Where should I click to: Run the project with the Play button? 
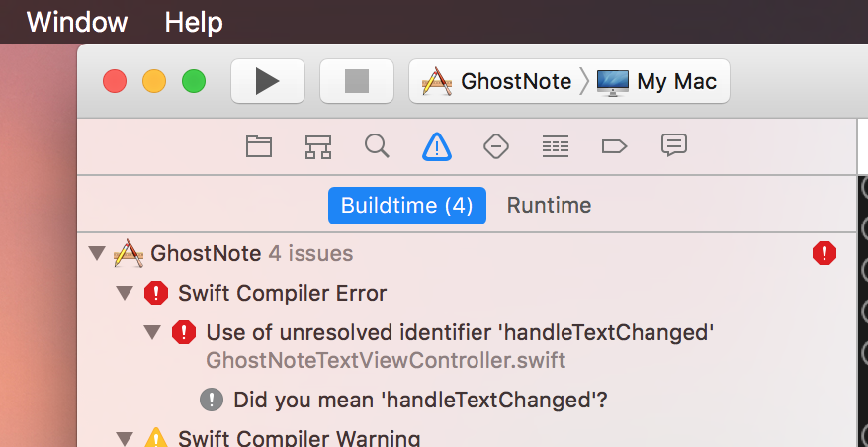[268, 81]
